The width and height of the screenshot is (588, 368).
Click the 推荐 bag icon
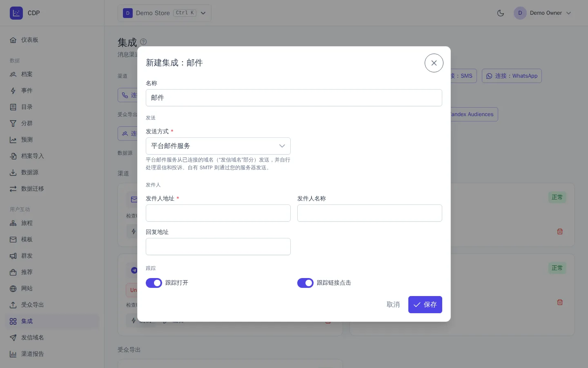[x=13, y=272]
